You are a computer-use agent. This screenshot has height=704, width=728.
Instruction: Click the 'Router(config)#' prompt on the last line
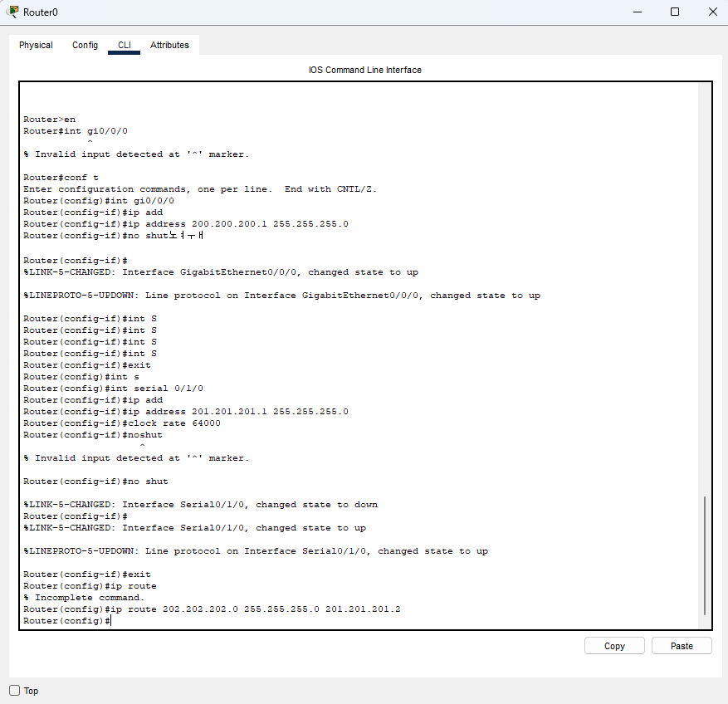tap(67, 621)
